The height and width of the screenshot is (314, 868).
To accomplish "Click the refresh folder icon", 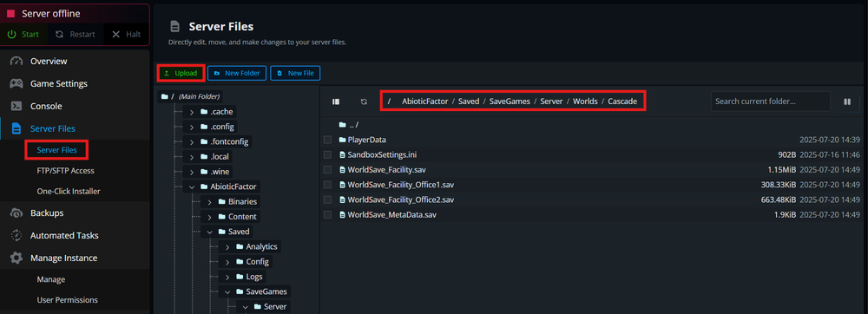I will point(364,101).
